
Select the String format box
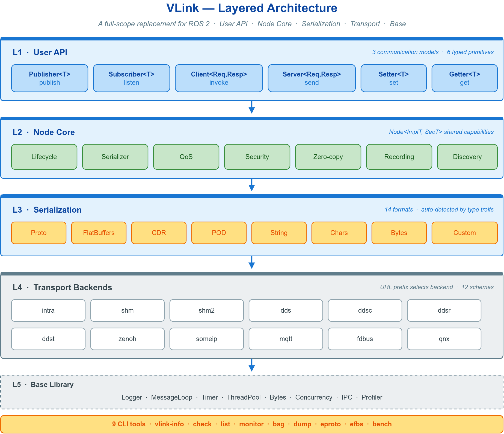279,233
